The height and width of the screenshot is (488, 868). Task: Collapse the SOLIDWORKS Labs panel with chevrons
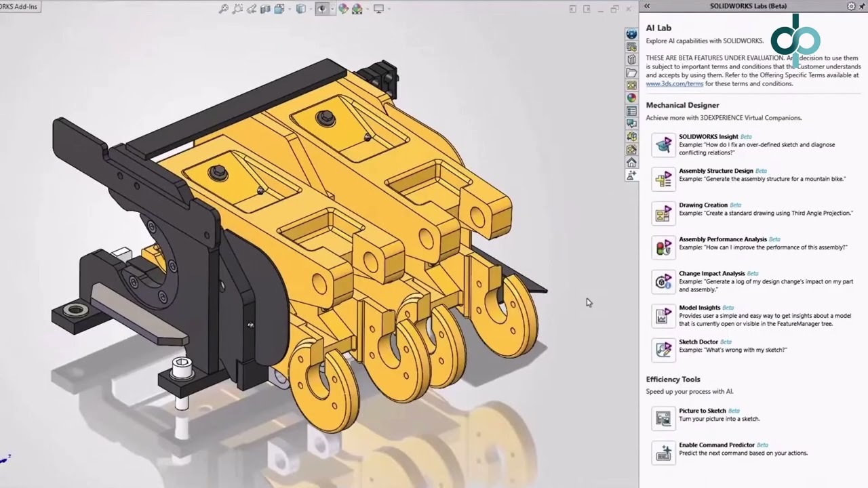coord(647,6)
